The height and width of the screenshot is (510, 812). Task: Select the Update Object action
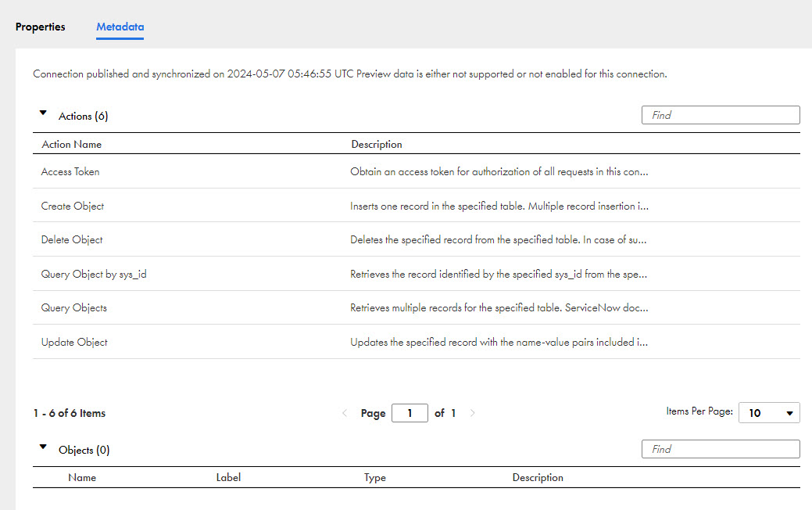click(x=74, y=342)
